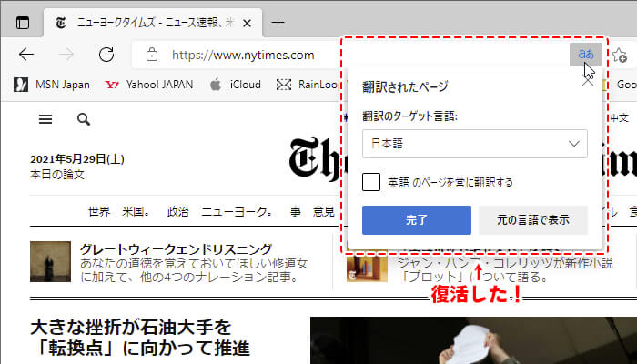Click the 完了 button

[x=417, y=220]
